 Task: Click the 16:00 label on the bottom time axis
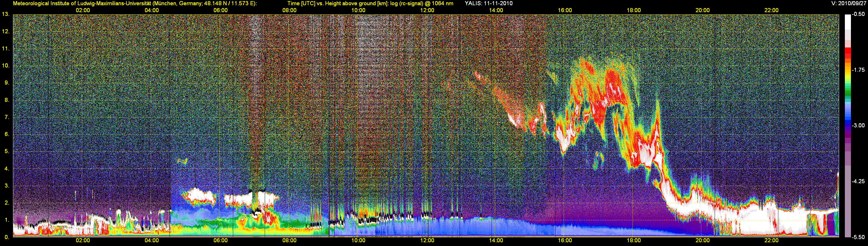click(565, 241)
